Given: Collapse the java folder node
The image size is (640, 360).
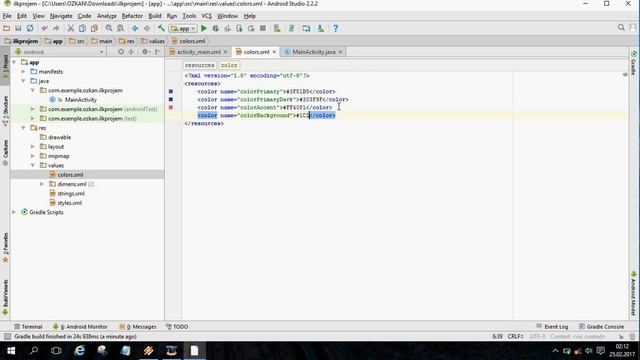Looking at the screenshot, I should 24,81.
